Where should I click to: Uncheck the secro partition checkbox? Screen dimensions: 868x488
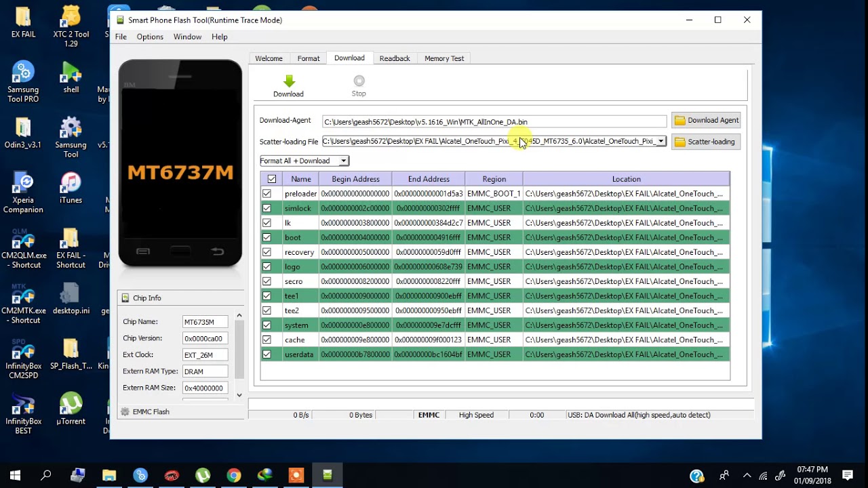tap(267, 281)
